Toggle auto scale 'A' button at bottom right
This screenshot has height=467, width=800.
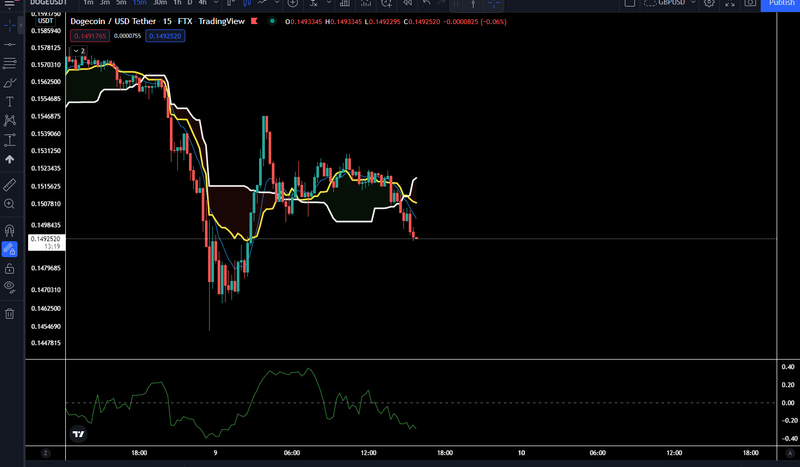(x=789, y=453)
